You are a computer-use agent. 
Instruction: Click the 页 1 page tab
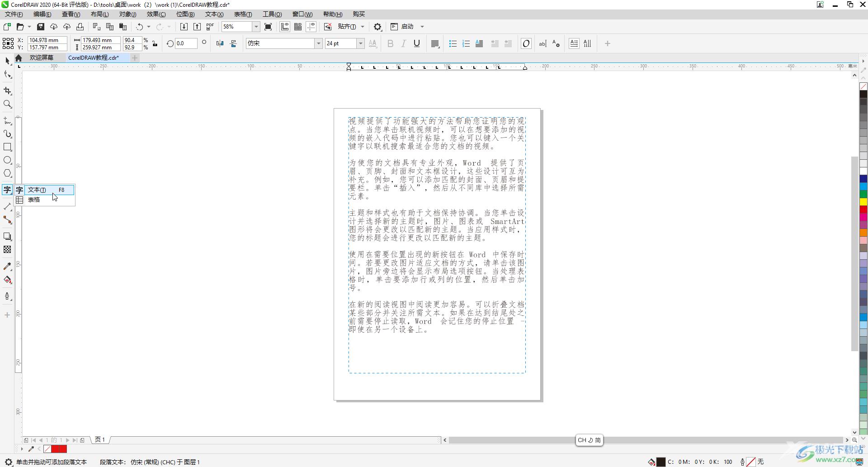(100, 439)
